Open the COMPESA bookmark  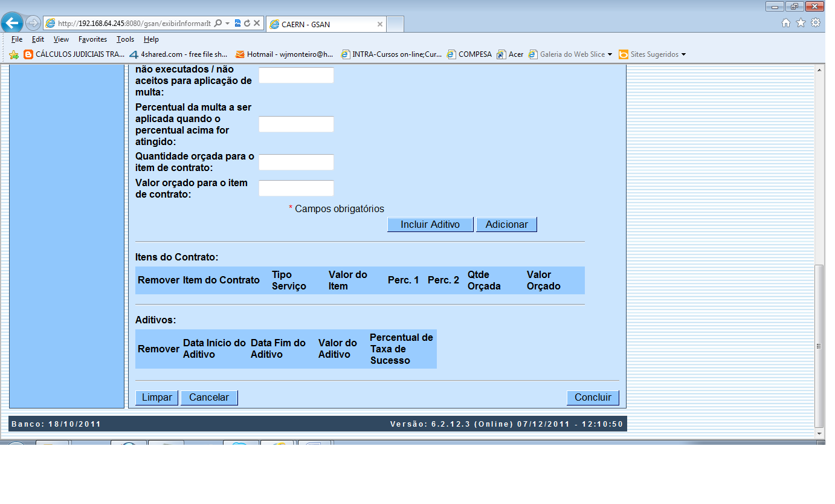coord(469,54)
